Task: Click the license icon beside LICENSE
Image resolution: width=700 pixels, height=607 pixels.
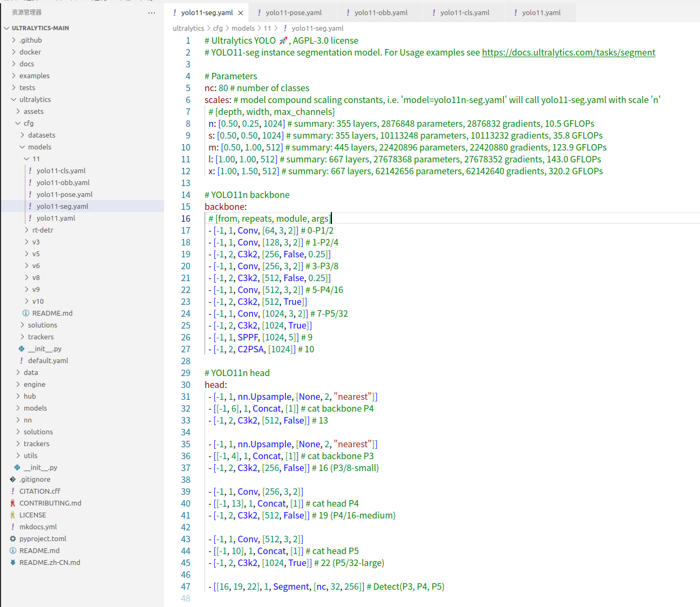Action: (13, 515)
